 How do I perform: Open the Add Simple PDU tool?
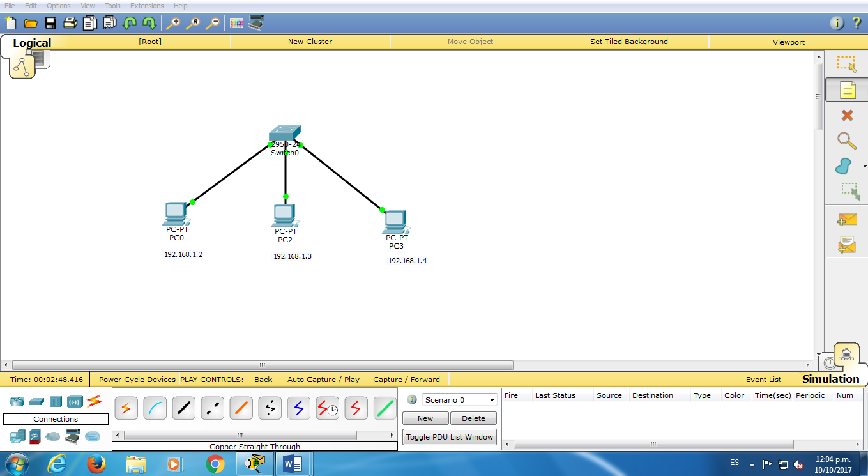(846, 219)
